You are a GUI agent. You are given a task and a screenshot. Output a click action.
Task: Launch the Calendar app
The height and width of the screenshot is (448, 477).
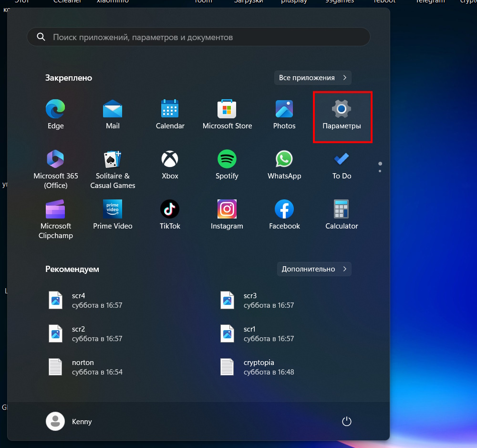click(170, 115)
